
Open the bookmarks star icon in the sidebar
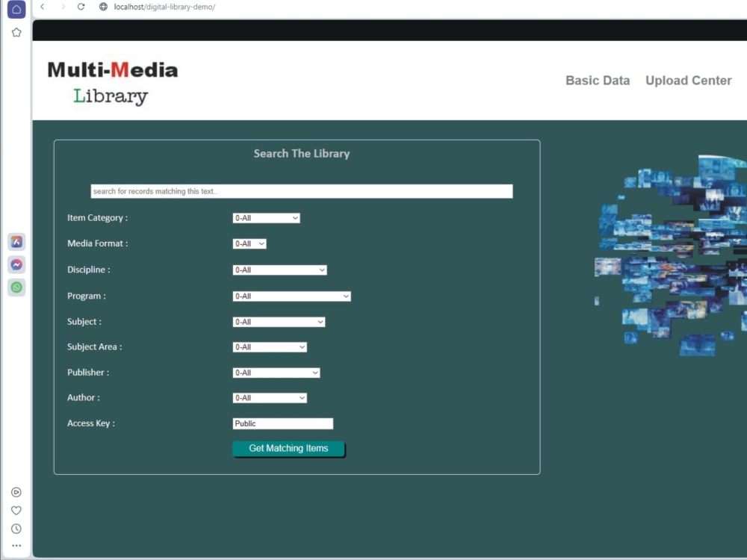click(x=16, y=32)
